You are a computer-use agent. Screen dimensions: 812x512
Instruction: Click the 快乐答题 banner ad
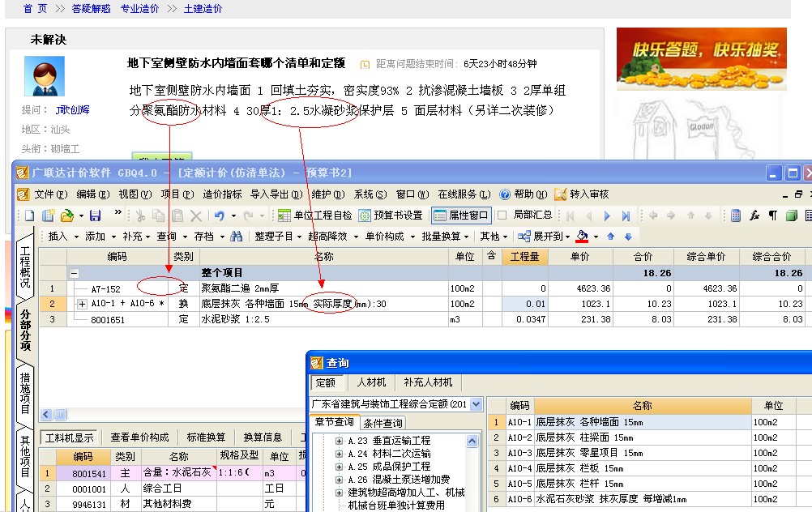701,59
